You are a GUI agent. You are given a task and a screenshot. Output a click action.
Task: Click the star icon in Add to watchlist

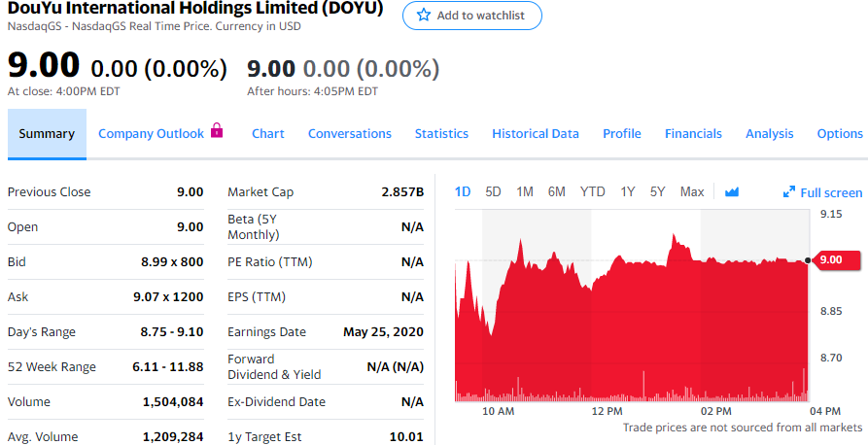click(423, 16)
